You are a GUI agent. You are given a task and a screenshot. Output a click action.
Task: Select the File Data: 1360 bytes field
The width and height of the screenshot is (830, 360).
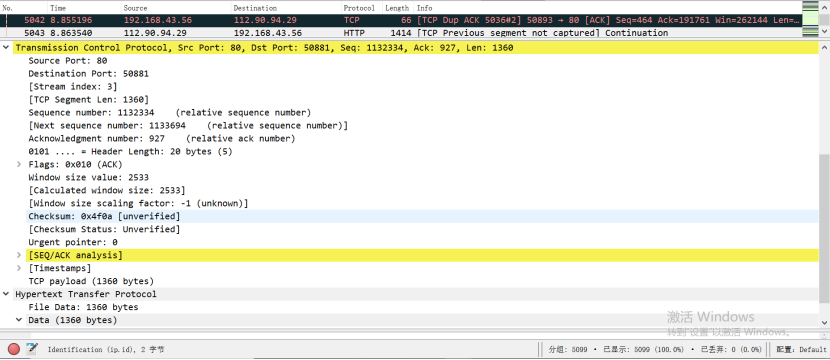[x=83, y=307]
